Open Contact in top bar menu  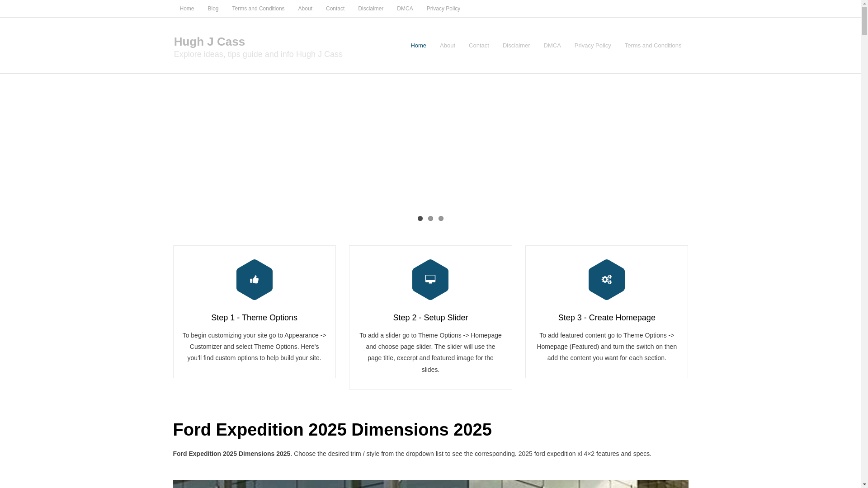pyautogui.click(x=335, y=9)
